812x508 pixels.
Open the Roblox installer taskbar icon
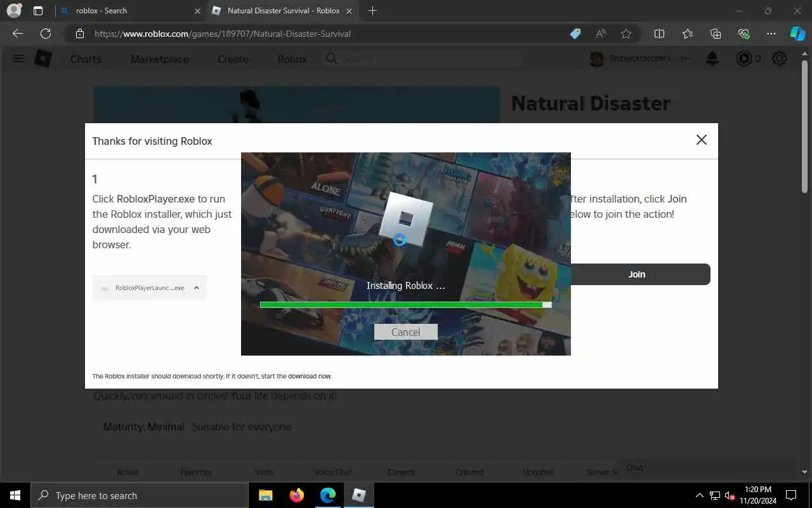(358, 495)
